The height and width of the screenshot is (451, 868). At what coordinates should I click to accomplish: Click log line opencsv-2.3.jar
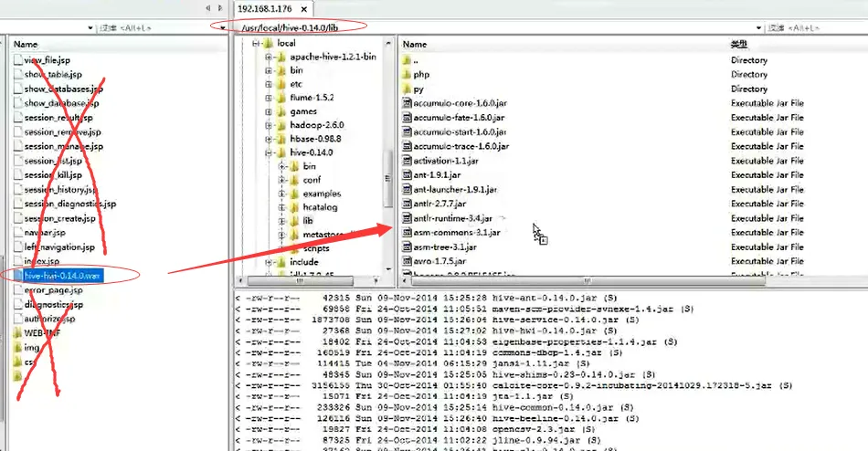(415, 429)
